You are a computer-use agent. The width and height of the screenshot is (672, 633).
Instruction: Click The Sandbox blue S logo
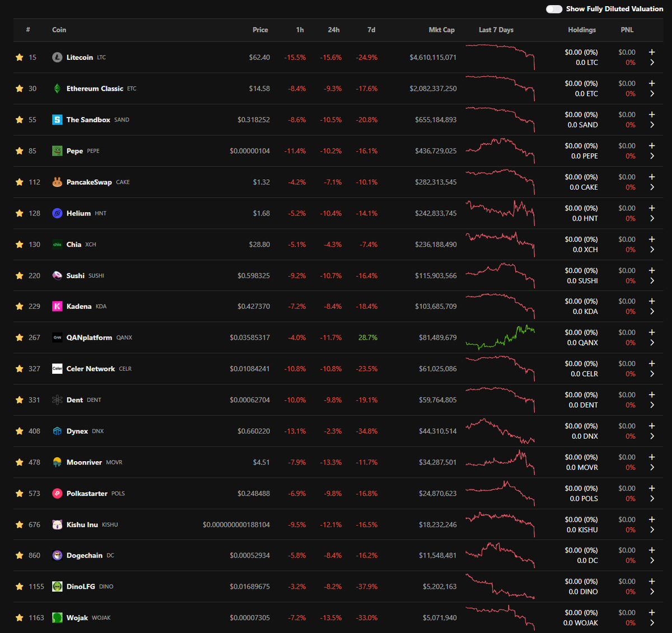click(x=57, y=120)
